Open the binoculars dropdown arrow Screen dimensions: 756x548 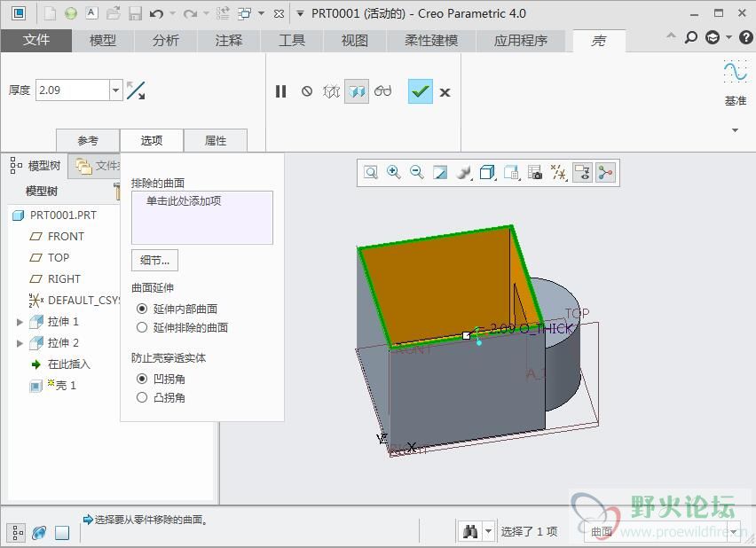point(488,531)
